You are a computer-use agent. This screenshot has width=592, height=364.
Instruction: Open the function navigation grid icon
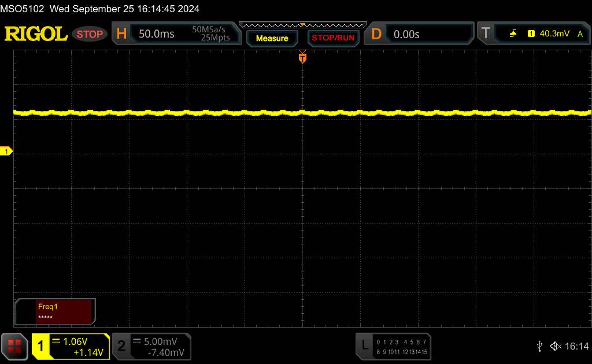click(15, 346)
